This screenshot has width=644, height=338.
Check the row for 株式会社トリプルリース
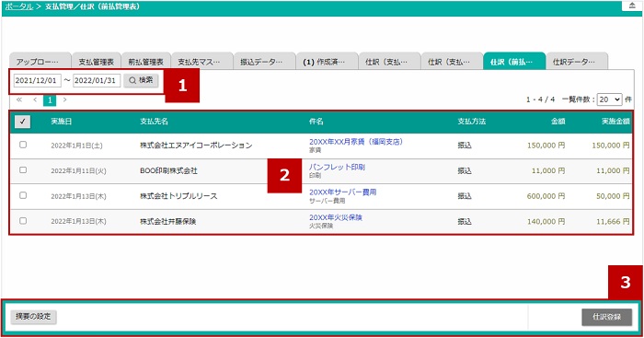[x=23, y=196]
